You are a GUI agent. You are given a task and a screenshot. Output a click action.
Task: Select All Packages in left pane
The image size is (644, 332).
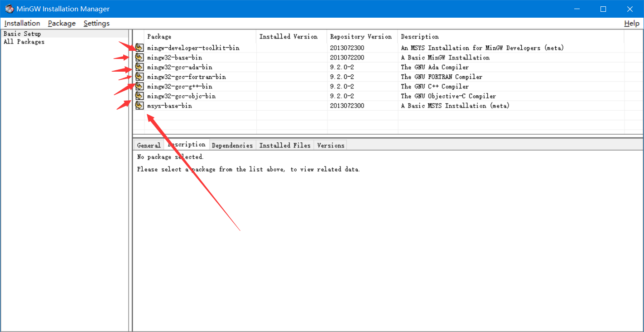pyautogui.click(x=24, y=42)
